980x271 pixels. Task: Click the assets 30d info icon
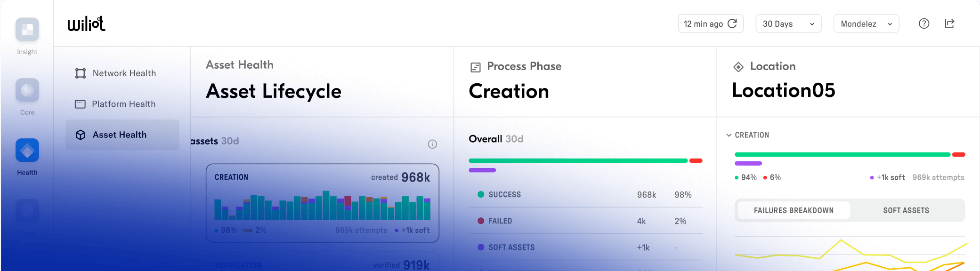coord(432,144)
